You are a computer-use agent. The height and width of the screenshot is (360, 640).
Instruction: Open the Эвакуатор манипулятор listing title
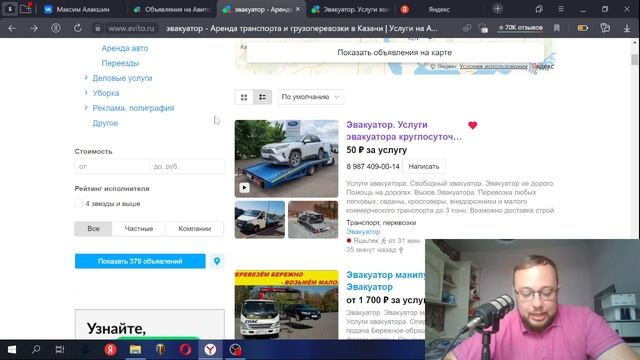tap(386, 281)
